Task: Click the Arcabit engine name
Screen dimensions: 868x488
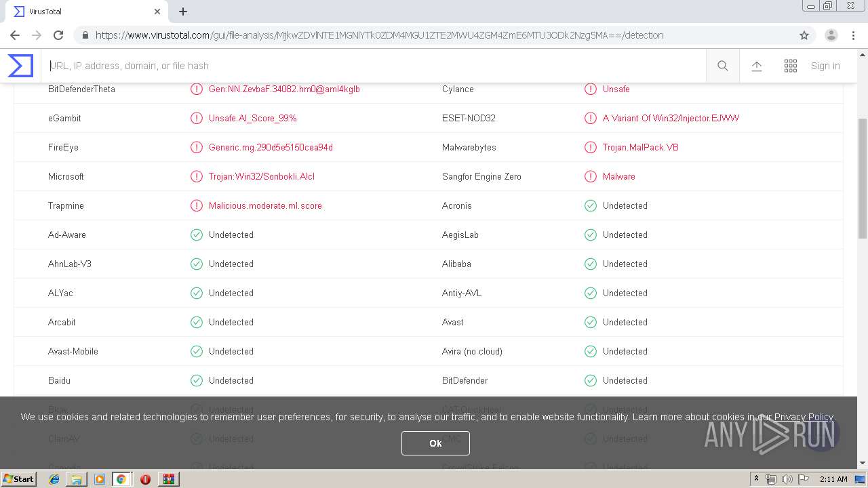Action: coord(62,322)
